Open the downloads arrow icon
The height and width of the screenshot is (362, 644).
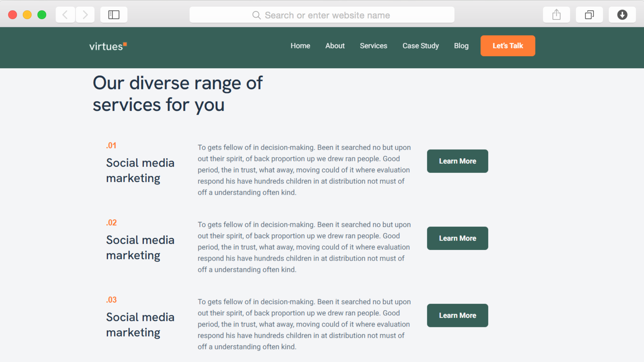(x=622, y=15)
